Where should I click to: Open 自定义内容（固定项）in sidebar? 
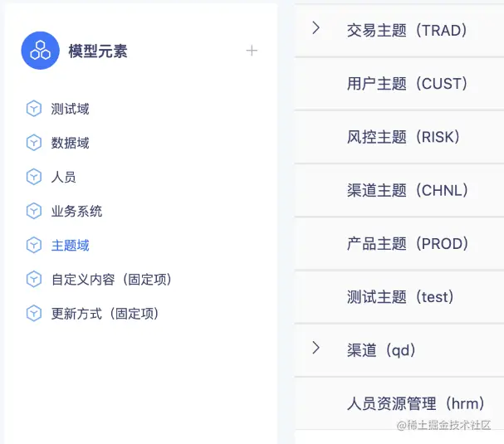tap(111, 279)
